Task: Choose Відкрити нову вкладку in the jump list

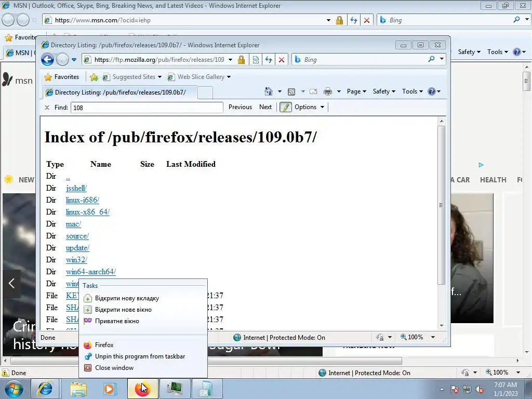Action: click(x=143, y=298)
